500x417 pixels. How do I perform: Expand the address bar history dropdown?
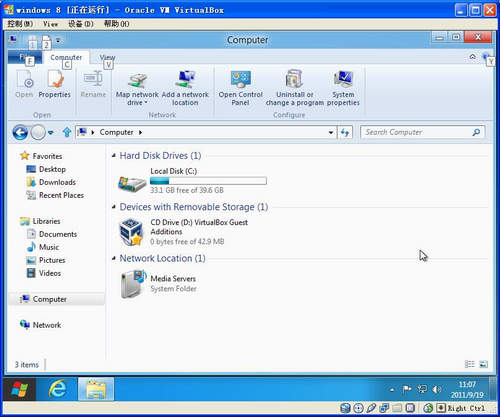[331, 133]
